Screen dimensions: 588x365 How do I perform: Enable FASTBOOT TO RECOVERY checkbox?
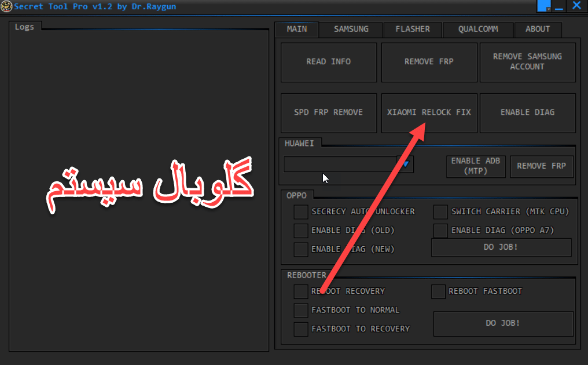coord(301,329)
